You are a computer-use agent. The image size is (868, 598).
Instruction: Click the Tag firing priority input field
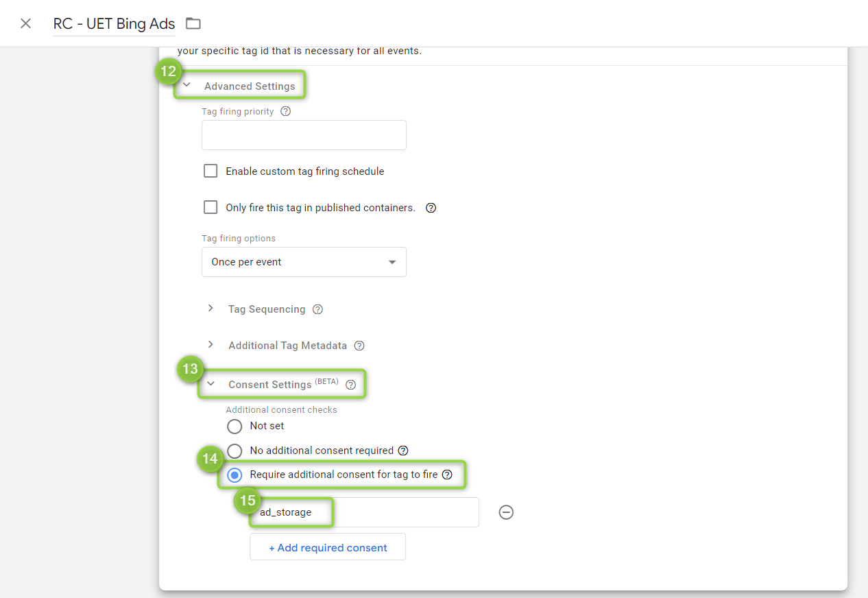(304, 135)
